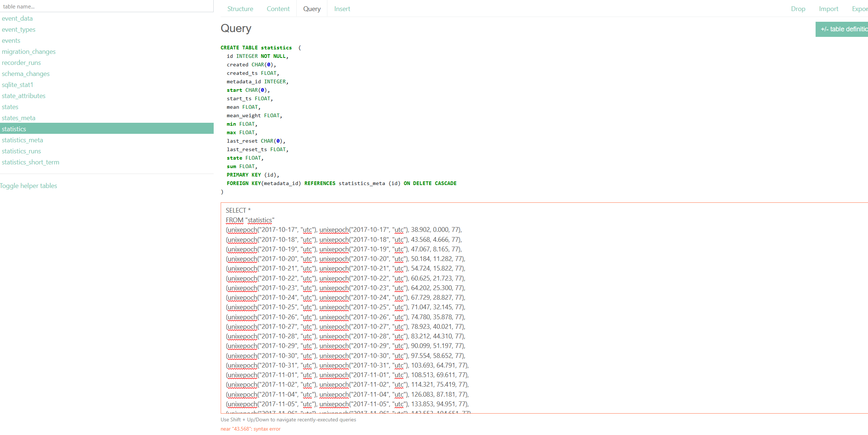Open the migration_changes table
The width and height of the screenshot is (868, 435).
[x=29, y=52]
